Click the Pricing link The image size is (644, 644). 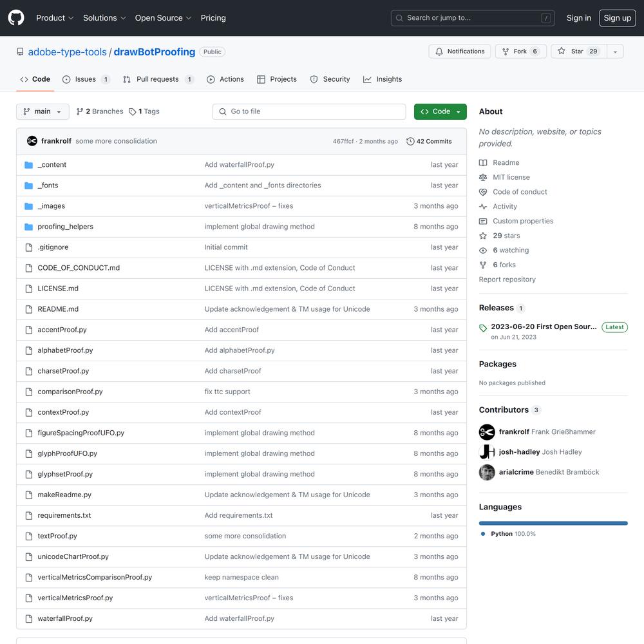[213, 17]
